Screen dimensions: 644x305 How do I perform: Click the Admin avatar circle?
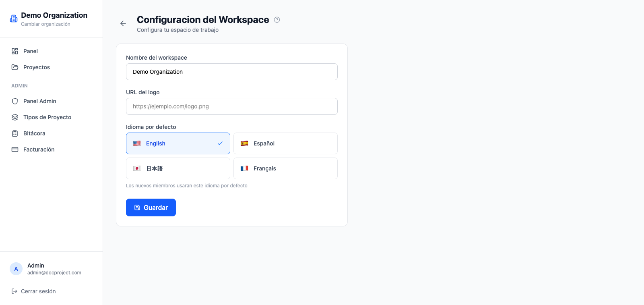coord(16,269)
